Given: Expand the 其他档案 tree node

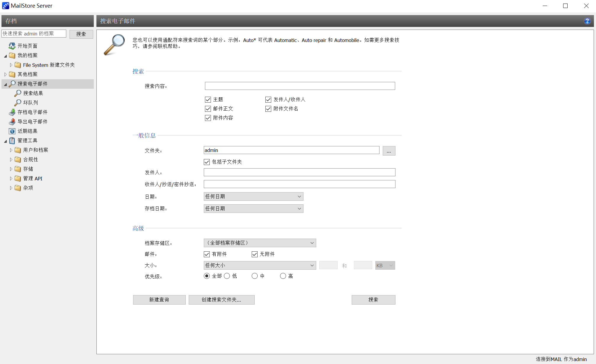Looking at the screenshot, I should pos(5,75).
